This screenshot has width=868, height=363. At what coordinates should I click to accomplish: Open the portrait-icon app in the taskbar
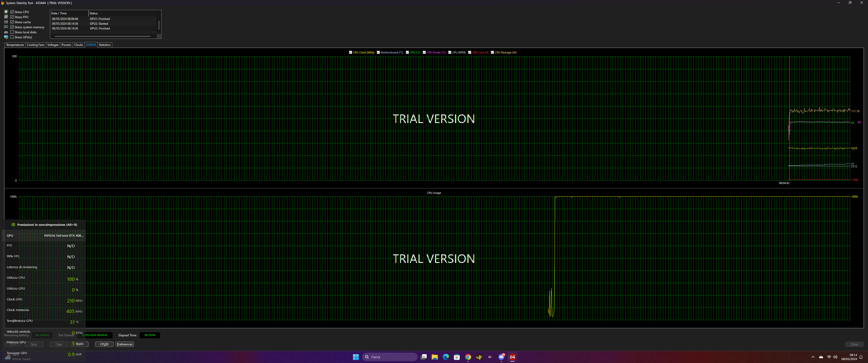tap(479, 357)
